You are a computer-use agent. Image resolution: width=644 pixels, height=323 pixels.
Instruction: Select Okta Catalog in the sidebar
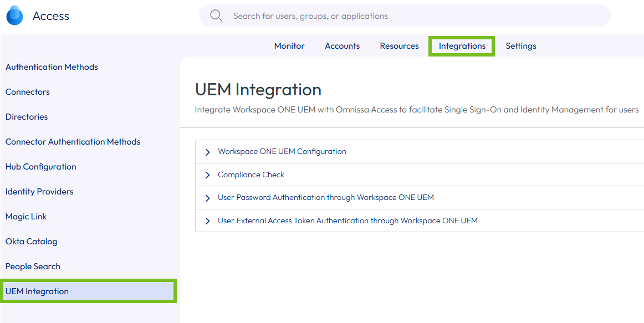coord(31,242)
